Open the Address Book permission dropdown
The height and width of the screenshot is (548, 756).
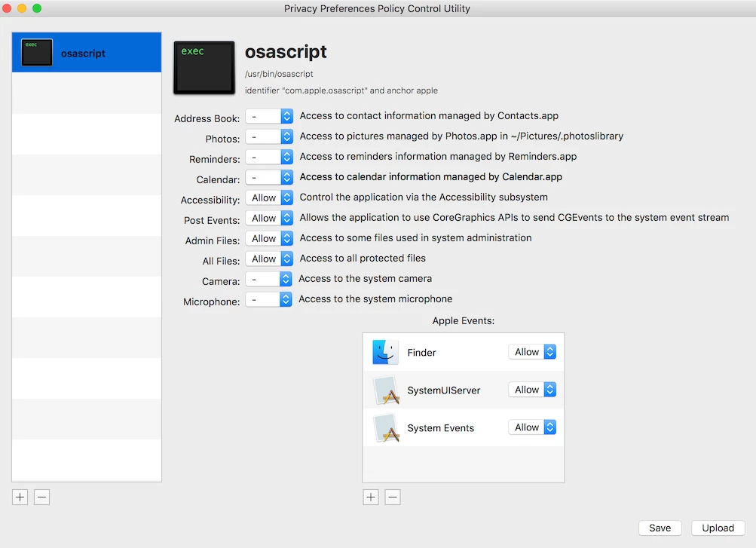[269, 116]
